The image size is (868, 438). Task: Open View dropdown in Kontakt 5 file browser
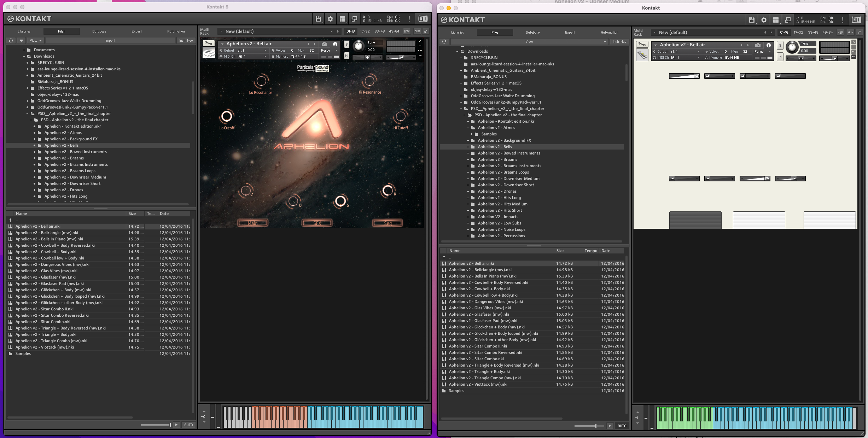point(35,41)
